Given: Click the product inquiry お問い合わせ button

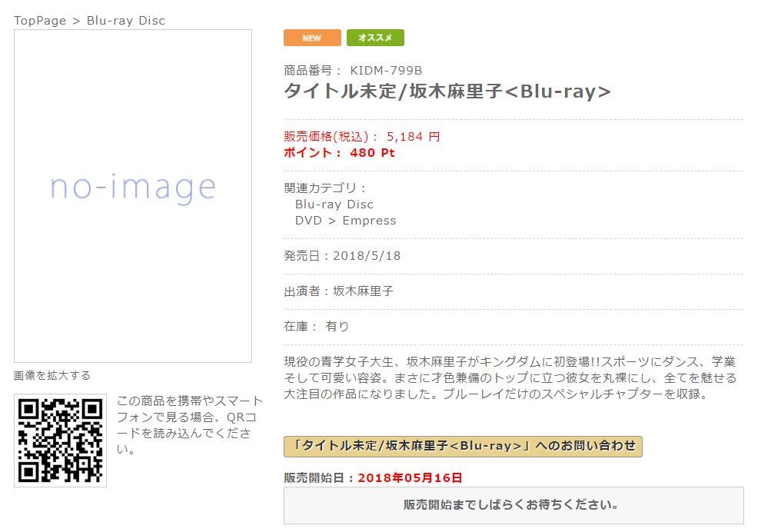Looking at the screenshot, I should pos(463,446).
